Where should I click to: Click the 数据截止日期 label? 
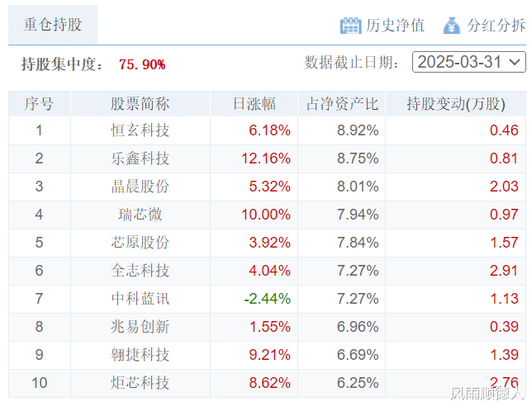[x=351, y=63]
